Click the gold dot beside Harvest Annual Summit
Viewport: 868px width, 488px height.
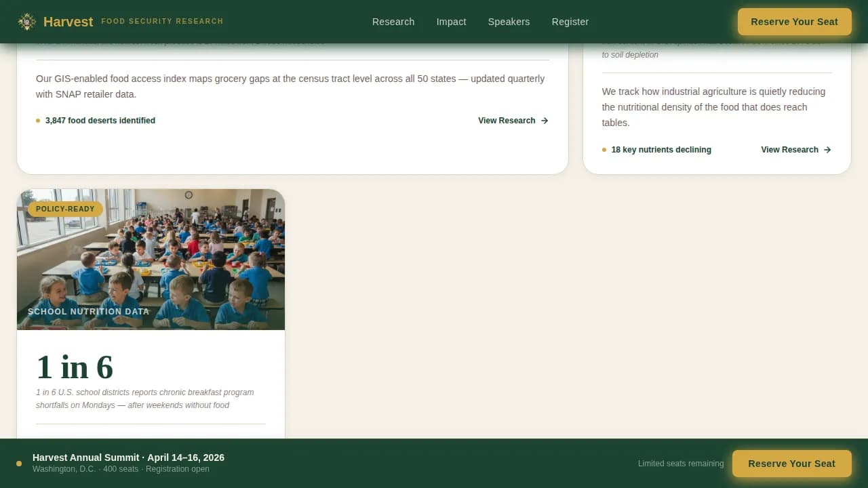point(19,464)
